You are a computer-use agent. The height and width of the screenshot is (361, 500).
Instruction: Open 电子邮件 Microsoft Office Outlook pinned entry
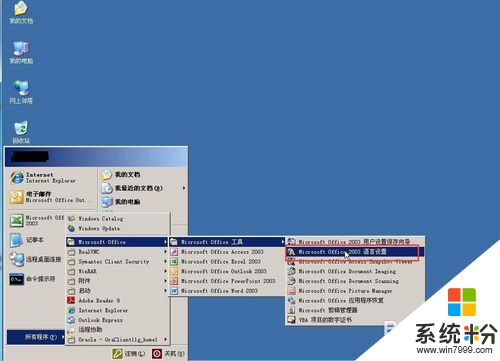(51, 197)
